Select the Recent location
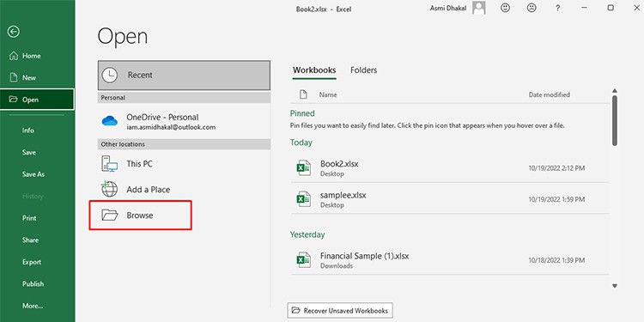This screenshot has width=644, height=322. (x=184, y=76)
